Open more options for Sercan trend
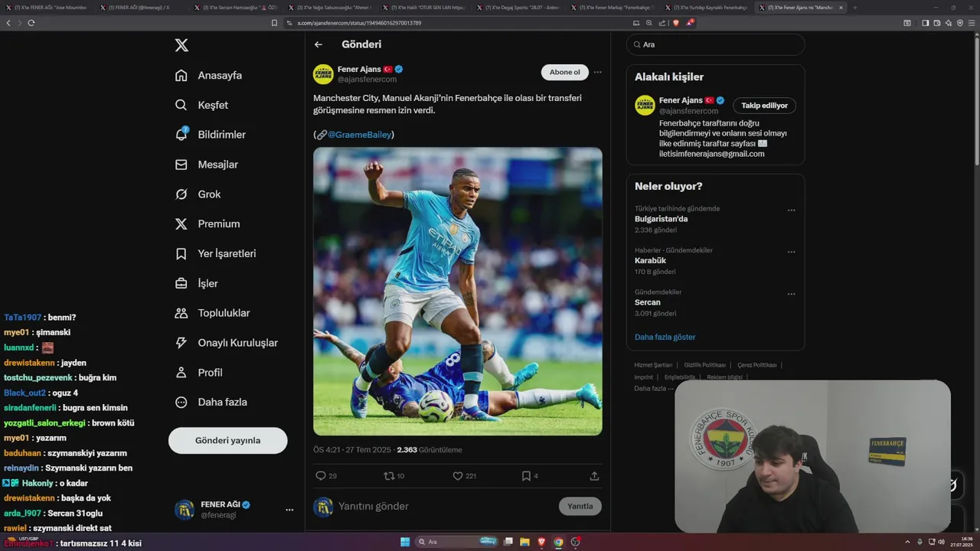The image size is (980, 551). 791,294
